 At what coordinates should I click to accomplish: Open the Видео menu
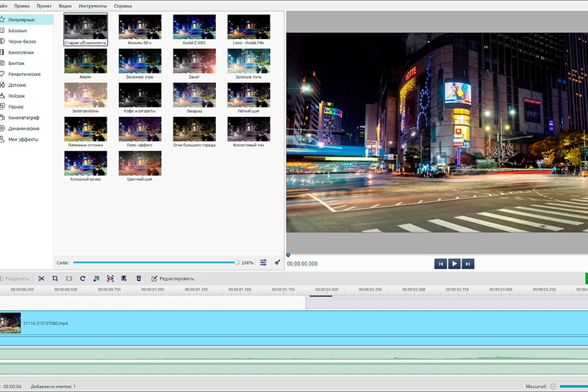tap(65, 6)
